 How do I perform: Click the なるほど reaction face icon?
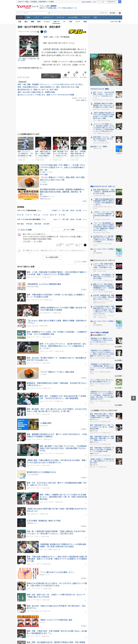pyautogui.click(x=67, y=245)
